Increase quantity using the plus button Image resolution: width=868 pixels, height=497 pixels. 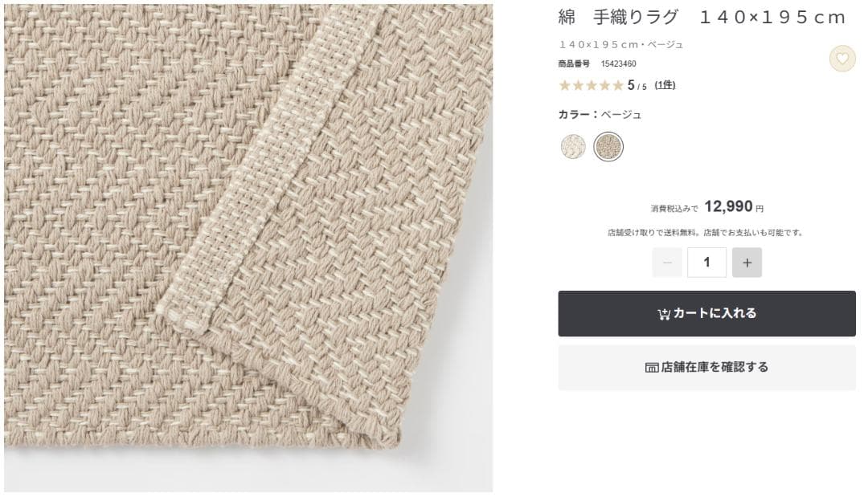(747, 262)
